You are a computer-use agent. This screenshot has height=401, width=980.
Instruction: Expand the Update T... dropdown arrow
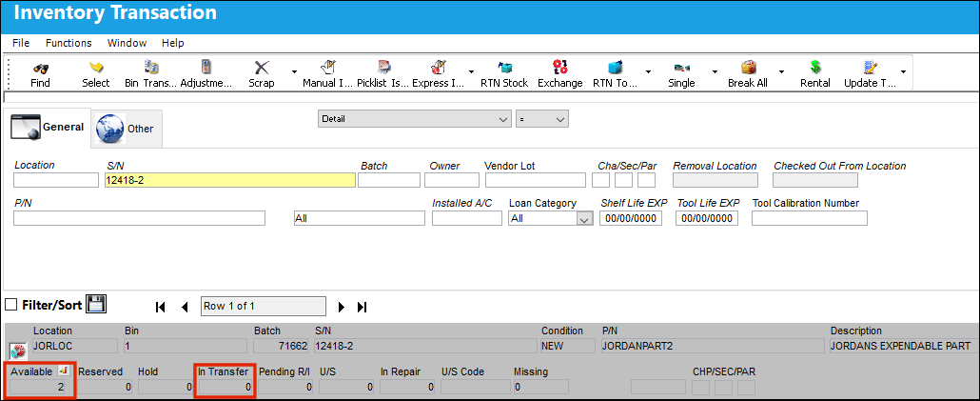903,72
